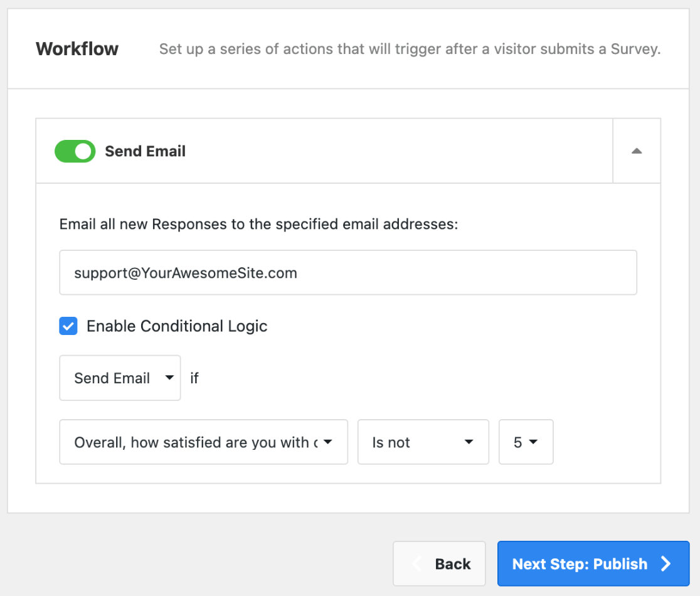Click the caret arrow next to "Is not"

[469, 442]
